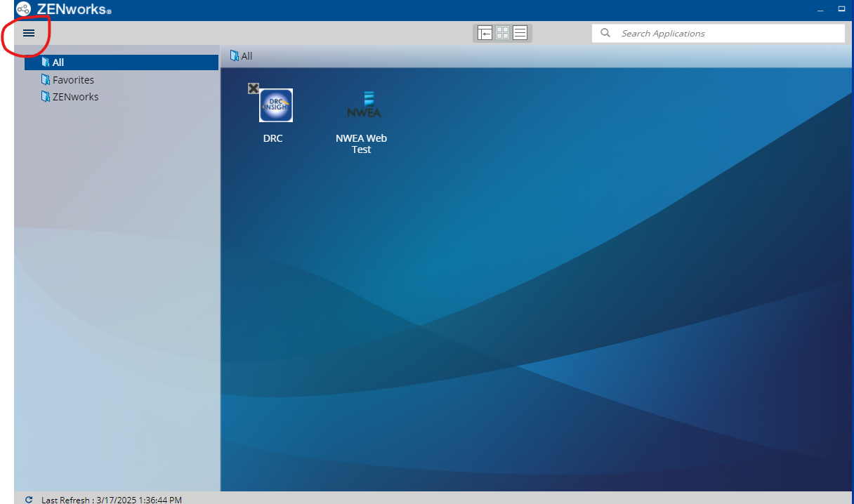
Task: Click the ZENworks logo in title bar
Action: pos(24,9)
